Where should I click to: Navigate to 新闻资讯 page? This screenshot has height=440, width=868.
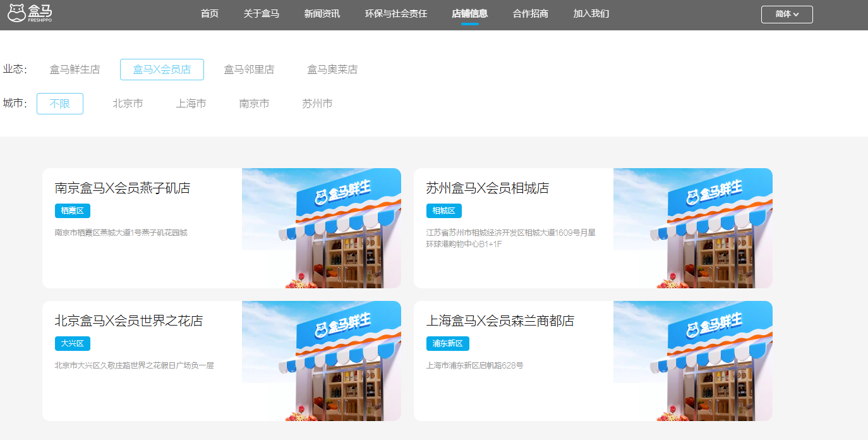[x=322, y=14]
